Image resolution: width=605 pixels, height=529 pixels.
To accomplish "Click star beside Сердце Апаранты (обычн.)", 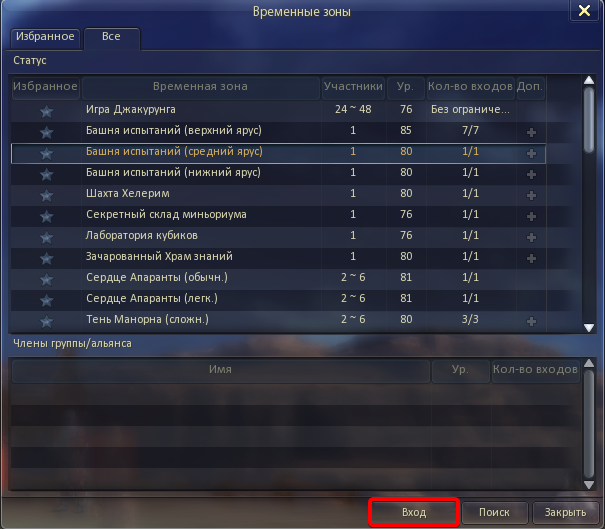I will [x=46, y=279].
